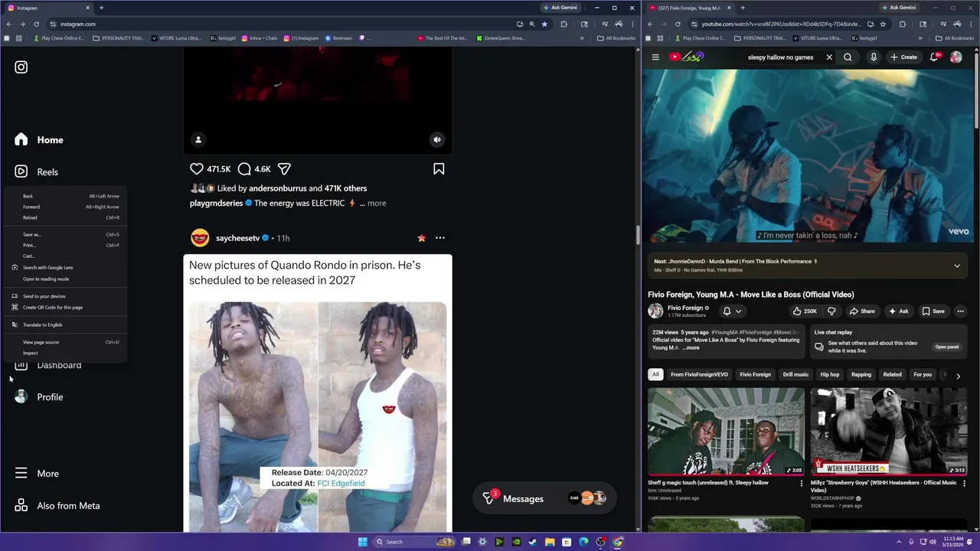
Task: Open YouTube notifications bell
Action: [935, 57]
